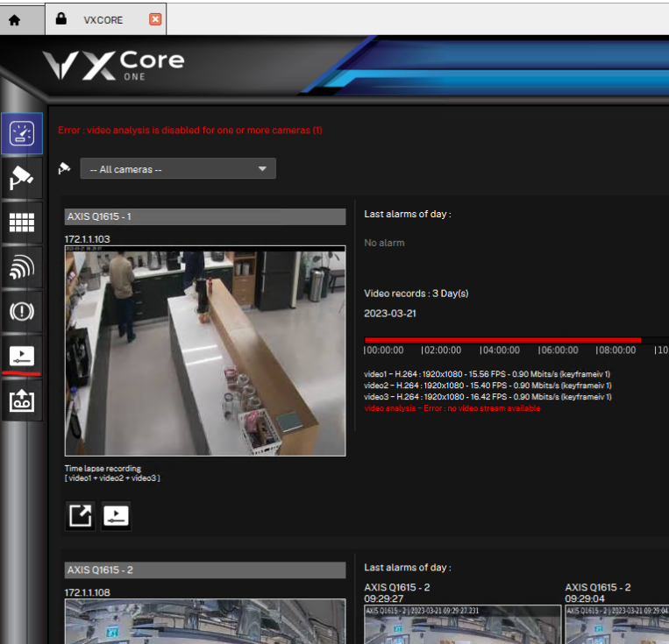Image resolution: width=669 pixels, height=644 pixels.
Task: Click the AXIS Q1615 - 1 live thumbnail
Action: pos(205,351)
